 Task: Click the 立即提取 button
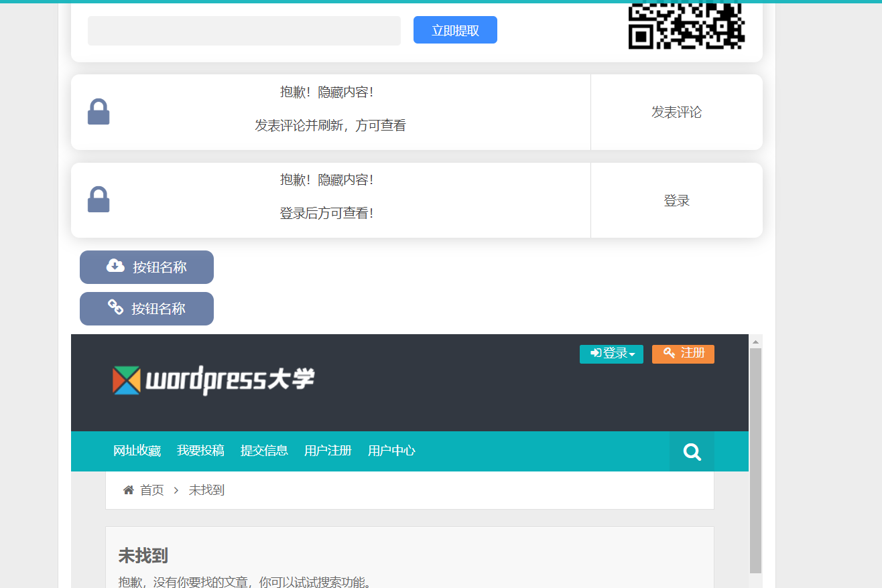[x=455, y=30]
